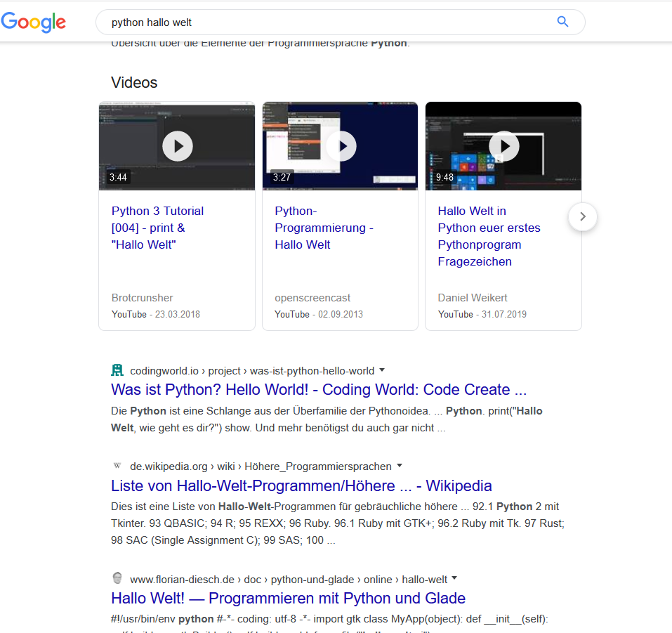672x633 pixels.
Task: Click the first video's preview thumbnail
Action: pyautogui.click(x=177, y=145)
